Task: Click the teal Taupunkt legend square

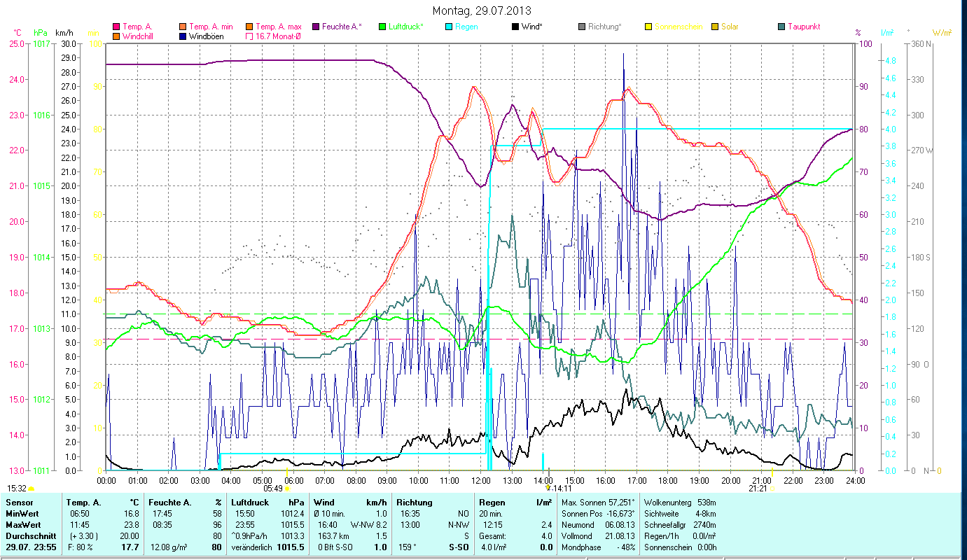Action: tap(781, 27)
